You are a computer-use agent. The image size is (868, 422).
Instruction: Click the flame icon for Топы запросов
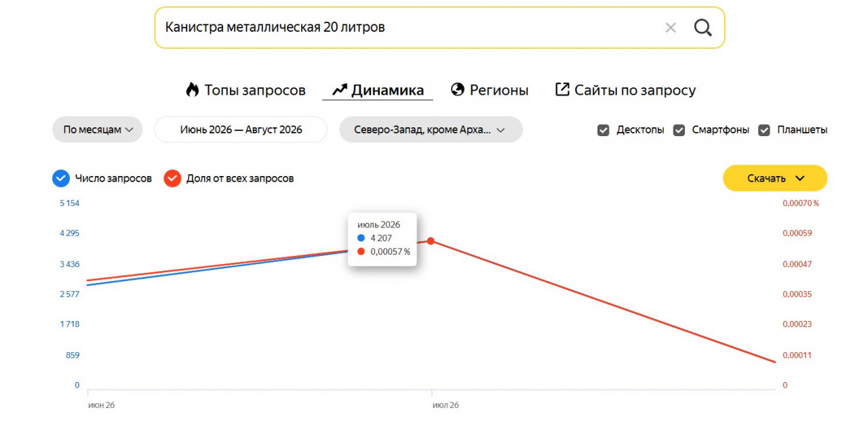(192, 89)
